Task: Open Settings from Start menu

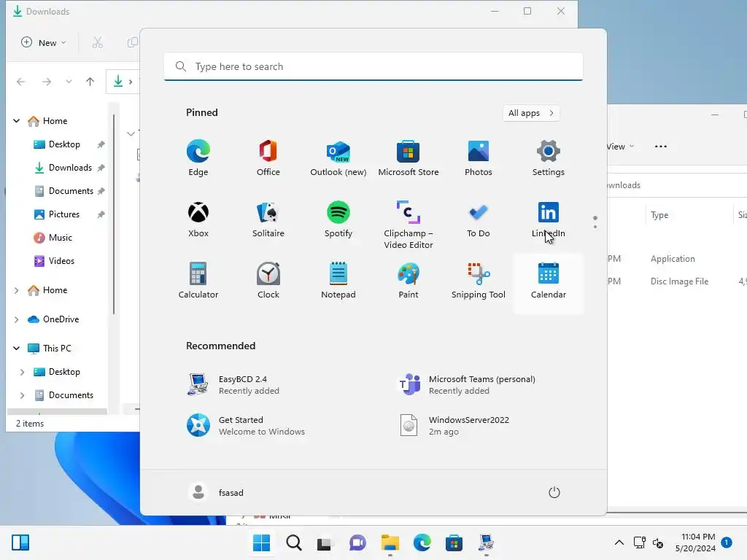Action: pyautogui.click(x=549, y=158)
